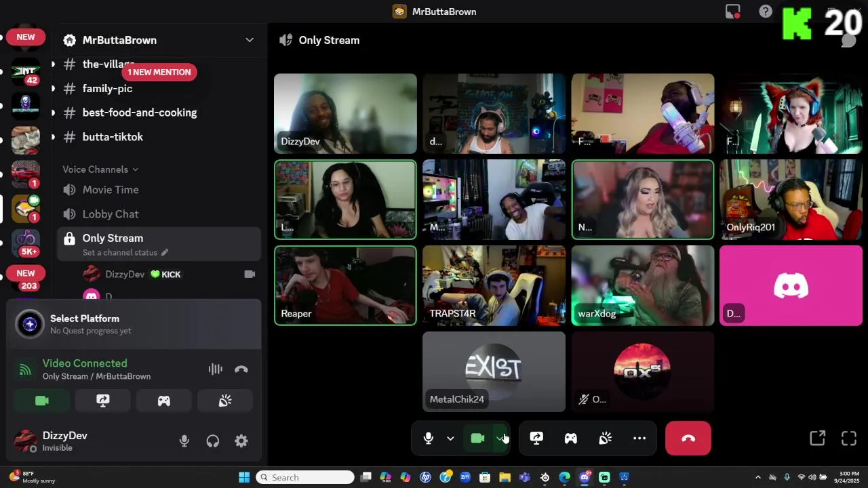
Task: Pop out the call window
Action: pyautogui.click(x=817, y=439)
